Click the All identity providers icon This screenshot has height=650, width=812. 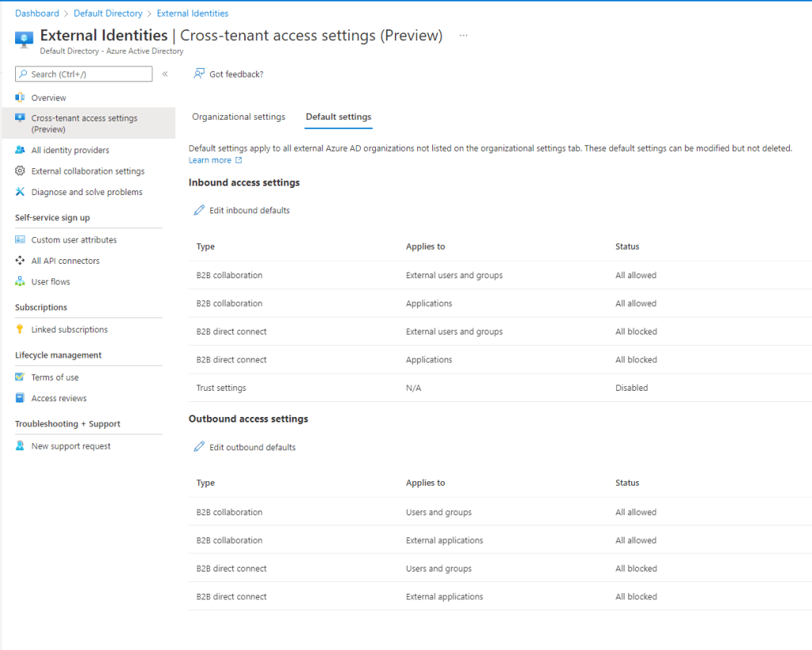point(21,150)
